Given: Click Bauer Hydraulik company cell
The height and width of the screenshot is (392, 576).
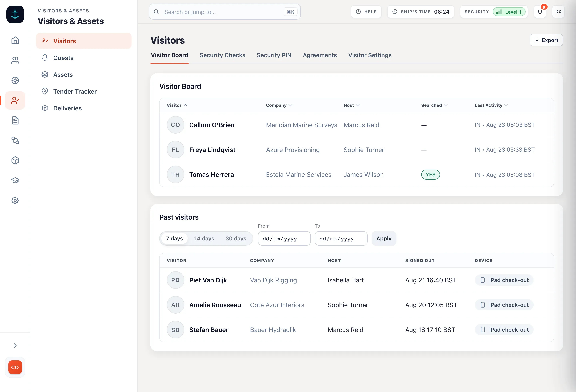Looking at the screenshot, I should point(273,330).
